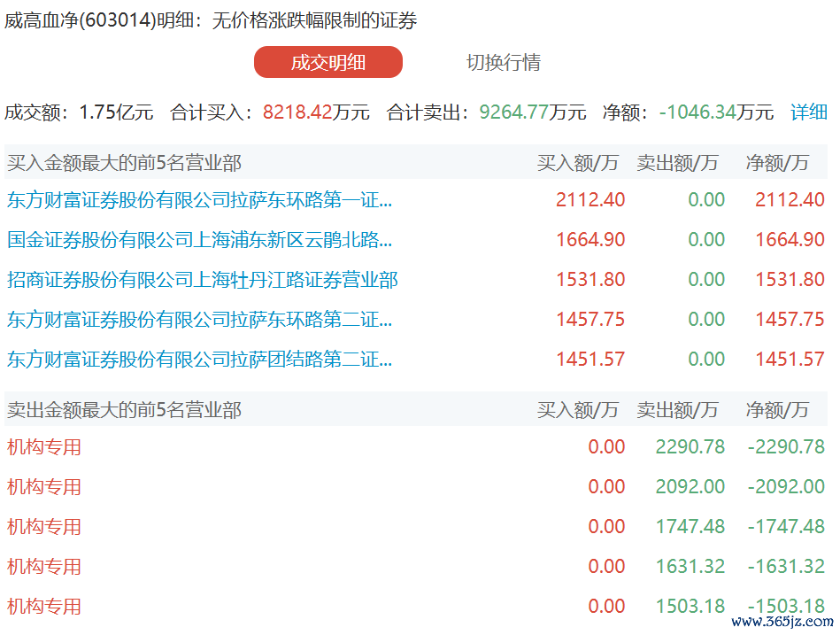Click 机构专用 entry with 1503.18 sell amount
This screenshot has height=635, width=840.
coord(44,607)
